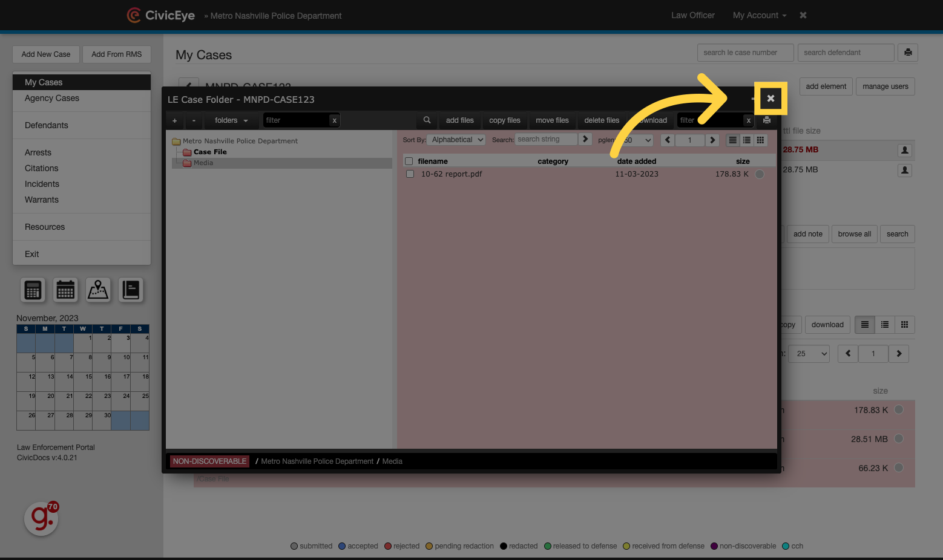
Task: Choose move files in the case folder toolbar
Action: point(553,120)
